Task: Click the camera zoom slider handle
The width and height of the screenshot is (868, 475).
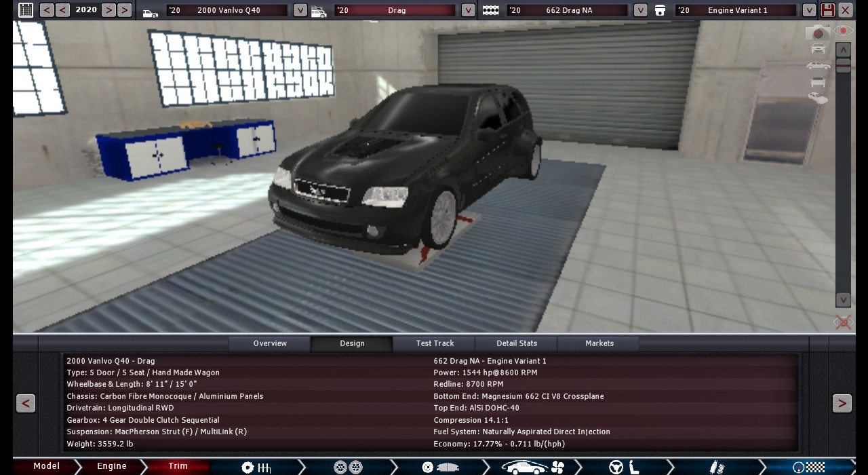Action: [843, 66]
